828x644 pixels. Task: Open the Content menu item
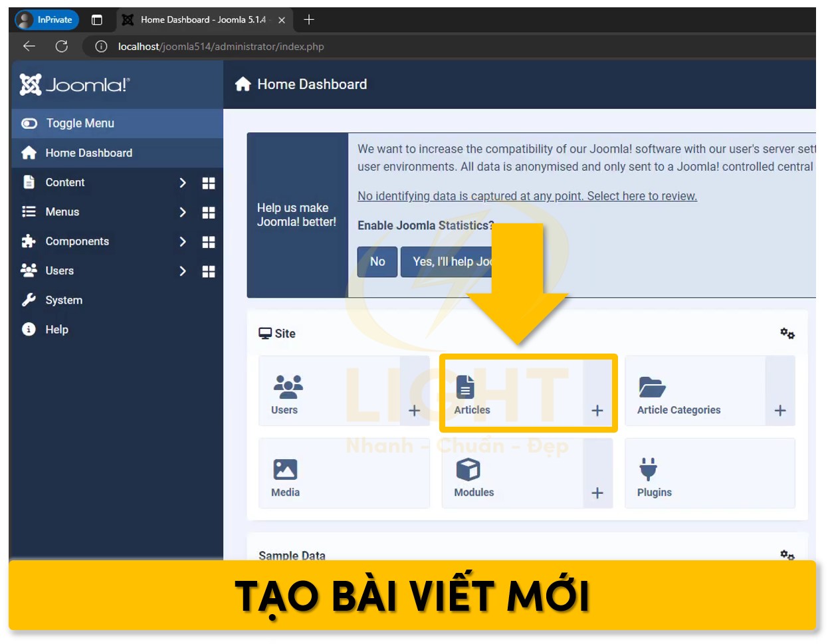pos(65,182)
